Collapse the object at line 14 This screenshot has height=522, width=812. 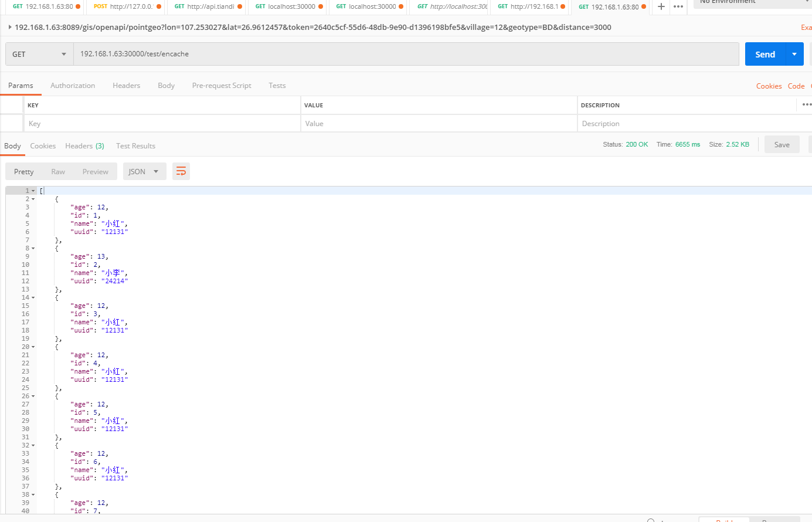coord(33,297)
